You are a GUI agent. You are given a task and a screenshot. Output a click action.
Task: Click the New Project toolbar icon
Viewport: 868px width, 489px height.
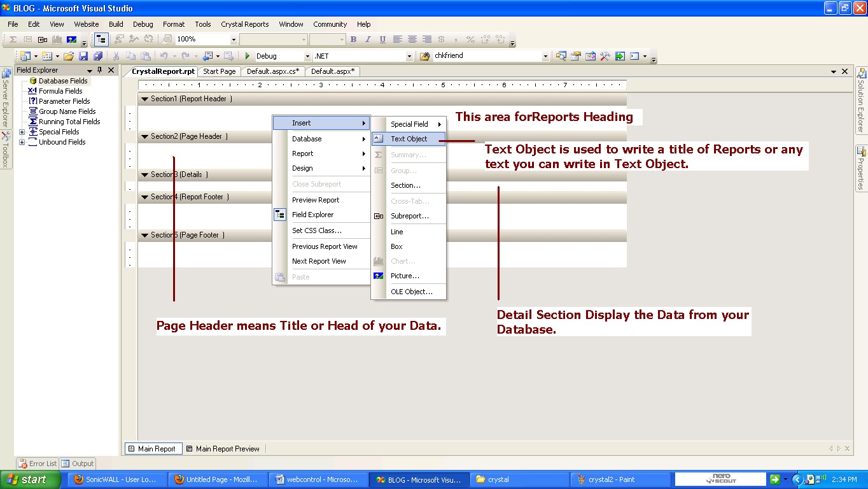pyautogui.click(x=24, y=56)
